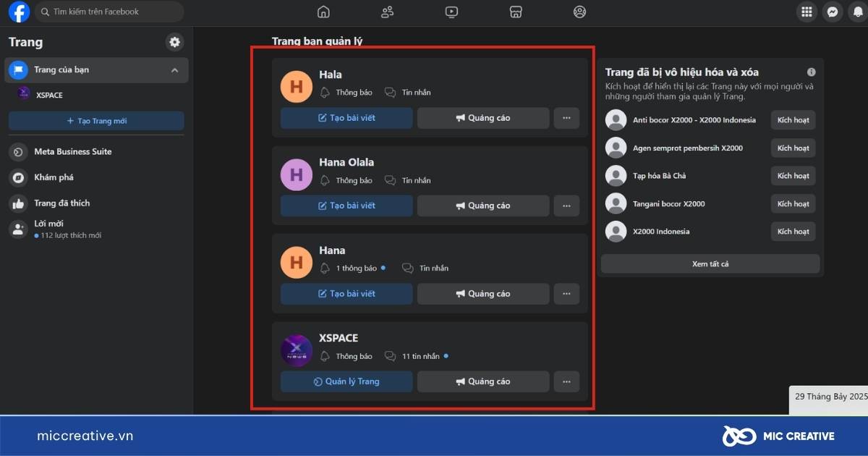
Task: Select Trang của bạn in the sidebar
Action: pyautogui.click(x=97, y=70)
